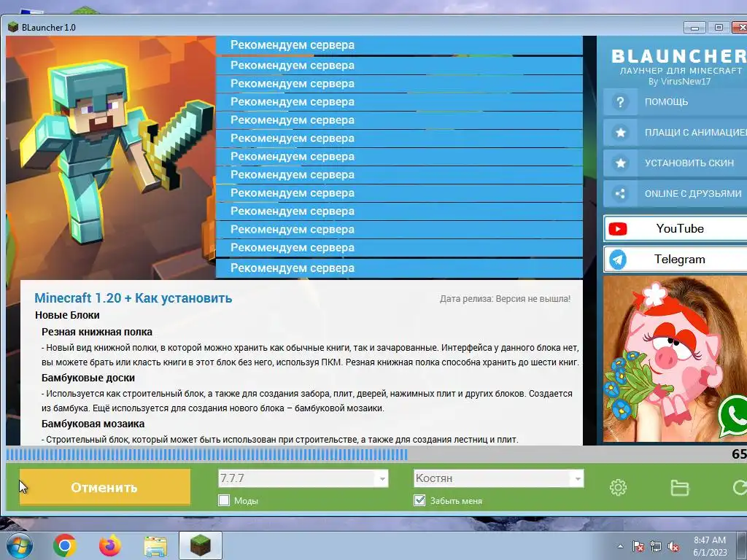
Task: Open the Telegram button
Action: point(675,260)
